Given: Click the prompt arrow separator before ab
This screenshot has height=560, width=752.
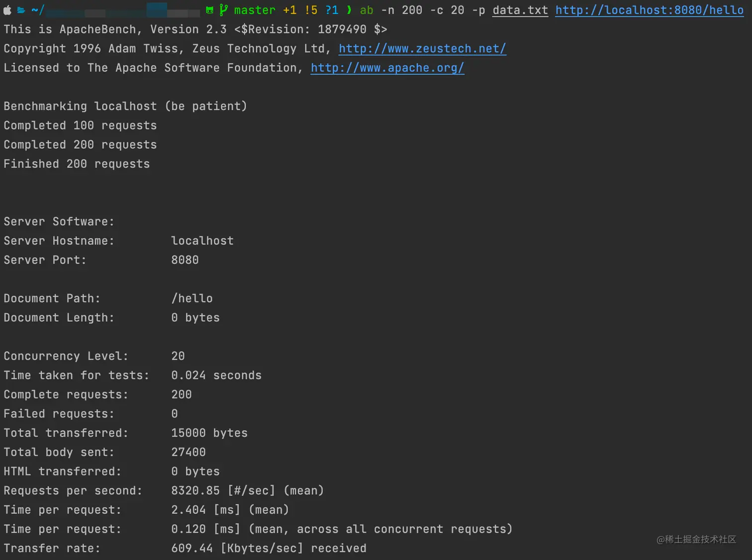Looking at the screenshot, I should pos(349,10).
